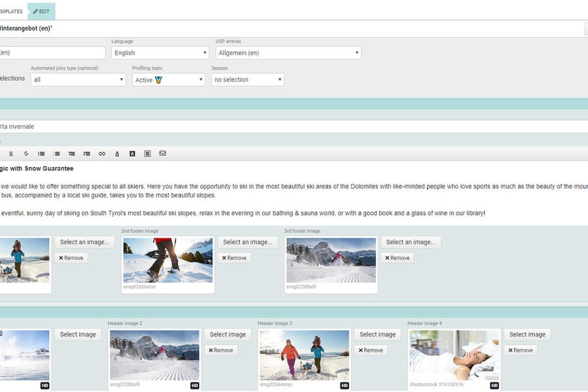The image size is (588, 392).
Task: Insert a bulleted list
Action: point(41,154)
